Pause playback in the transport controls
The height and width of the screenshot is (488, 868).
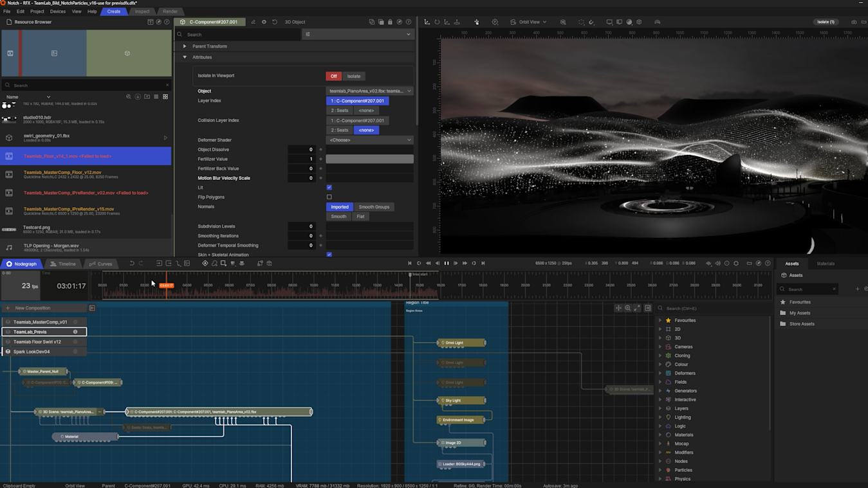tap(447, 263)
